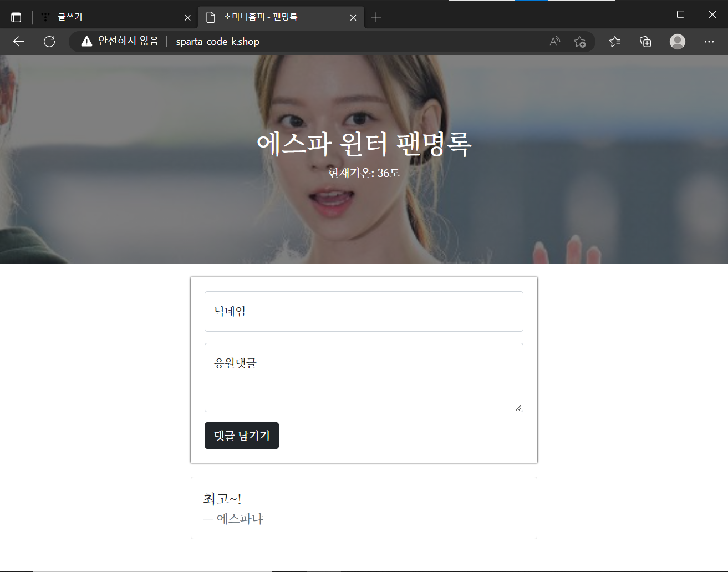Add this page to favorites
This screenshot has width=728, height=572.
(x=580, y=42)
